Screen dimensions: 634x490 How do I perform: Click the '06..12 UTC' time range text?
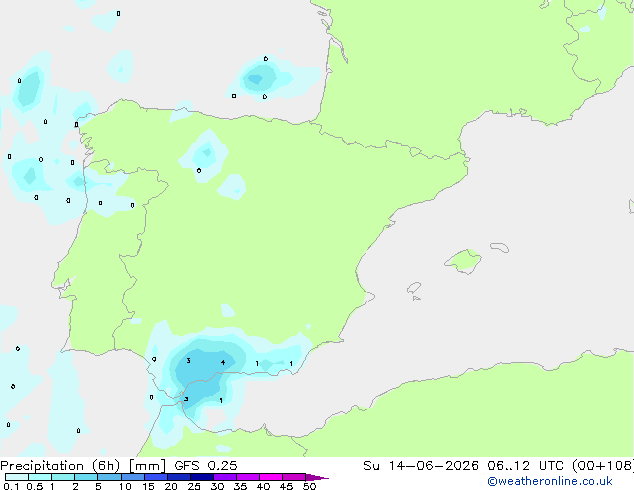click(x=525, y=466)
